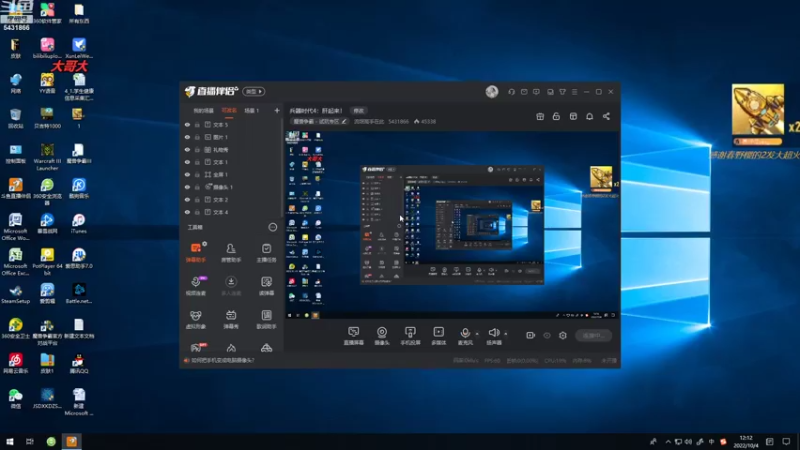Open Windows Start menu
Screen dimensions: 800x450
[10, 441]
